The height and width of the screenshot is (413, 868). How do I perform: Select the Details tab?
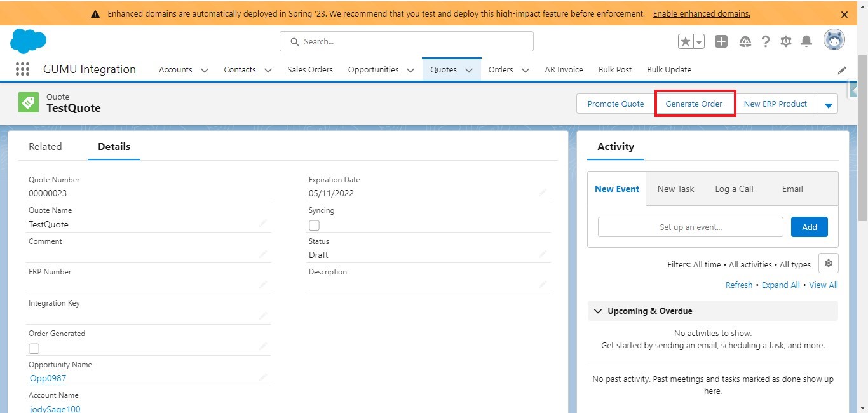(x=114, y=146)
